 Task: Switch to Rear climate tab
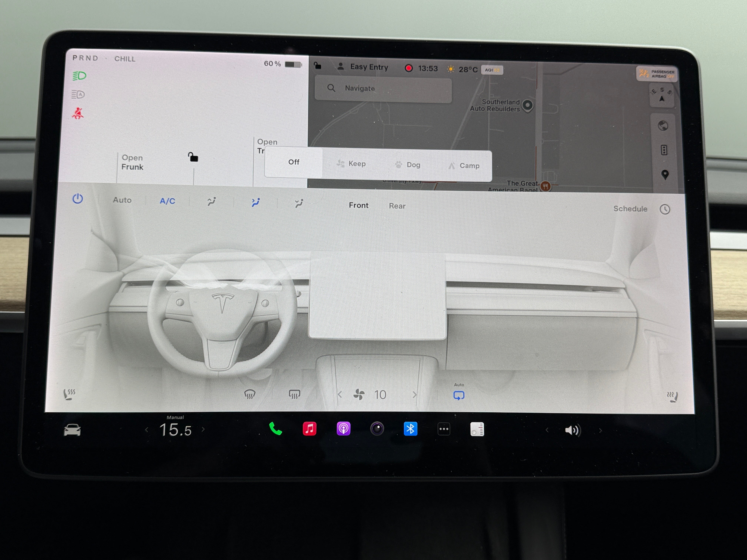(x=397, y=206)
